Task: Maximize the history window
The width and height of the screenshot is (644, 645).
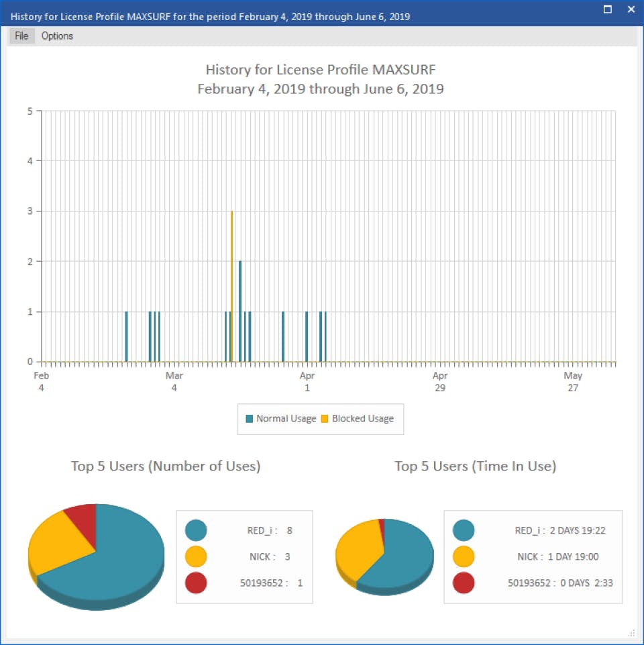Action: point(607,9)
